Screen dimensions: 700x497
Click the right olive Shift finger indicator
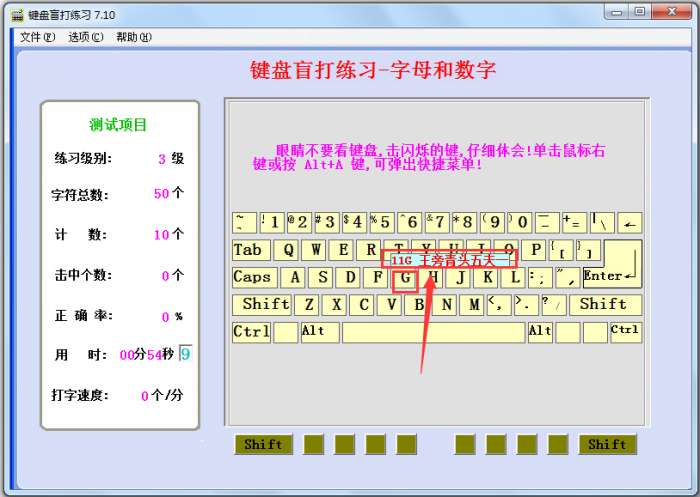click(x=608, y=445)
